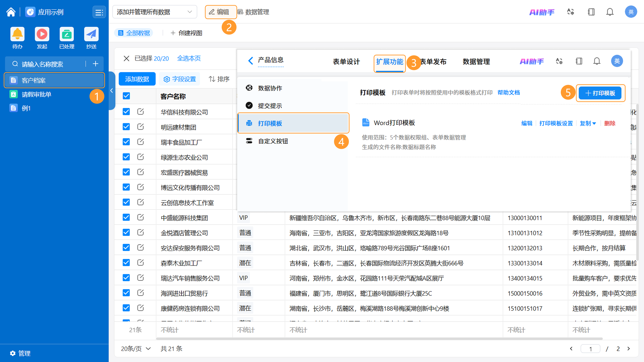
Task: Open the 待办 bell icon
Action: point(17,34)
